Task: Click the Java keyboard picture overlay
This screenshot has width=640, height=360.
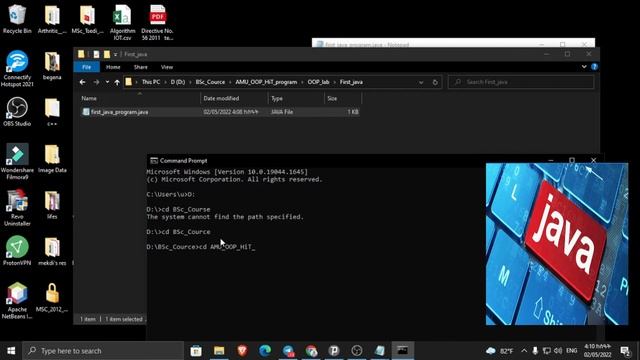Action: (557, 244)
